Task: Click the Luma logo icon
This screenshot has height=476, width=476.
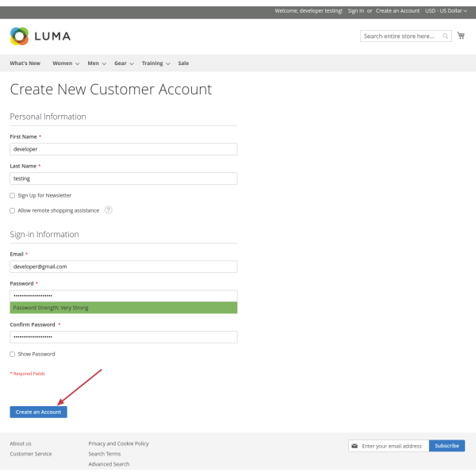Action: [x=19, y=36]
